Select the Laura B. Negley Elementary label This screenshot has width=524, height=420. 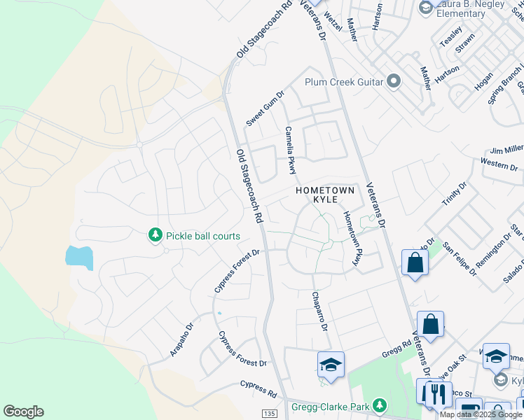click(x=471, y=8)
